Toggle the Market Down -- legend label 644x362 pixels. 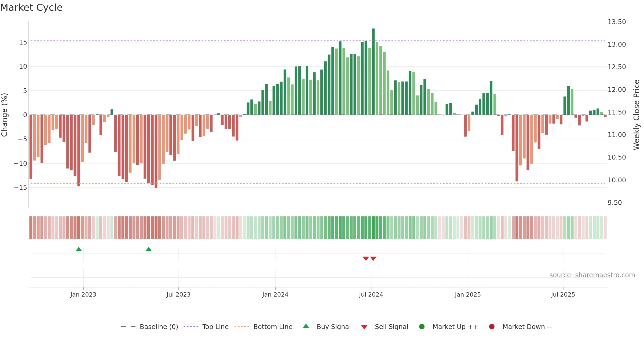[527, 327]
